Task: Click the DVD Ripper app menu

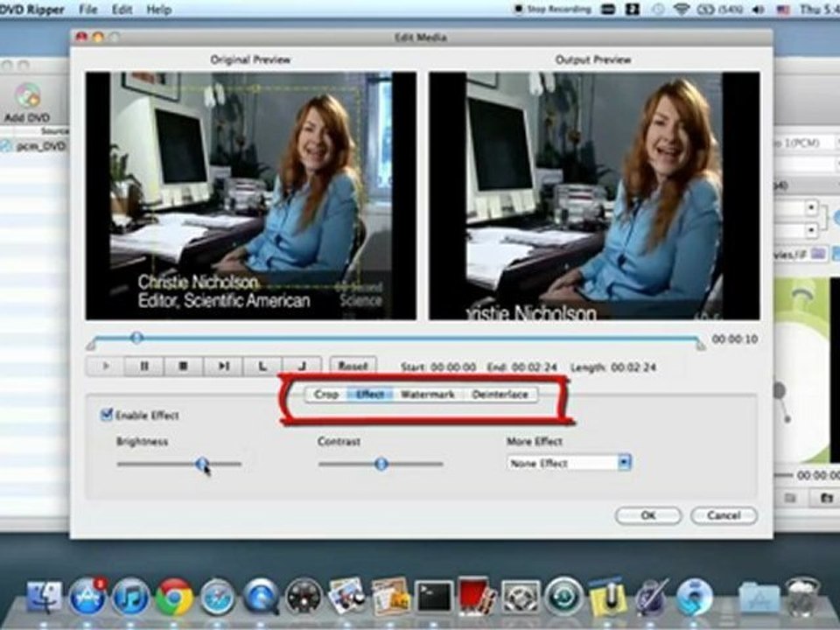Action: point(32,9)
